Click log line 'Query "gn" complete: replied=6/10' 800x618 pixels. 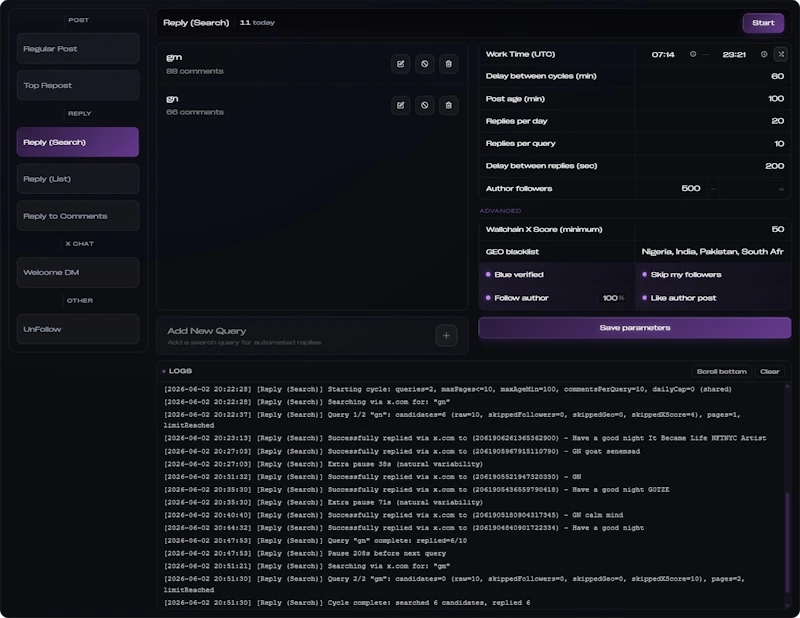tap(315, 540)
